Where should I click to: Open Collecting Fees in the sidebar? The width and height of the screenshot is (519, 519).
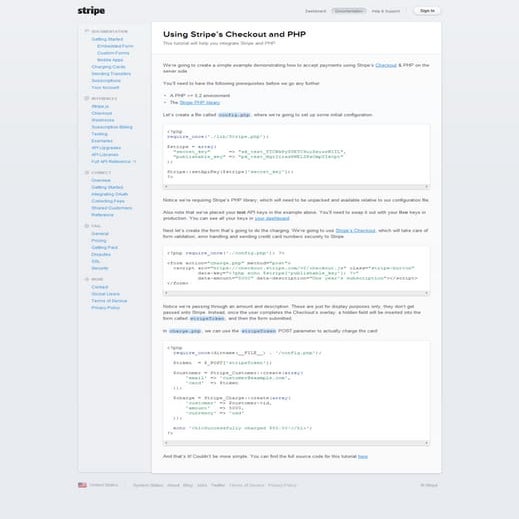point(108,201)
